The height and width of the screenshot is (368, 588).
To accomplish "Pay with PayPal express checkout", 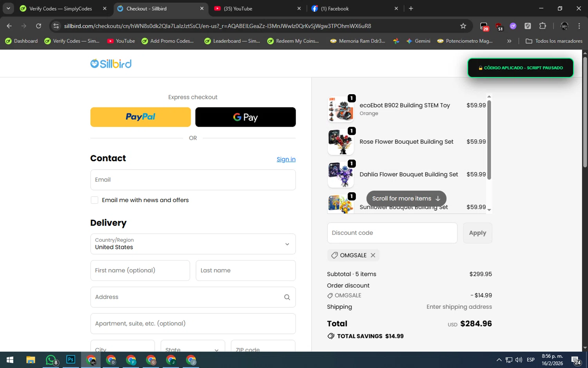I will pos(140,117).
